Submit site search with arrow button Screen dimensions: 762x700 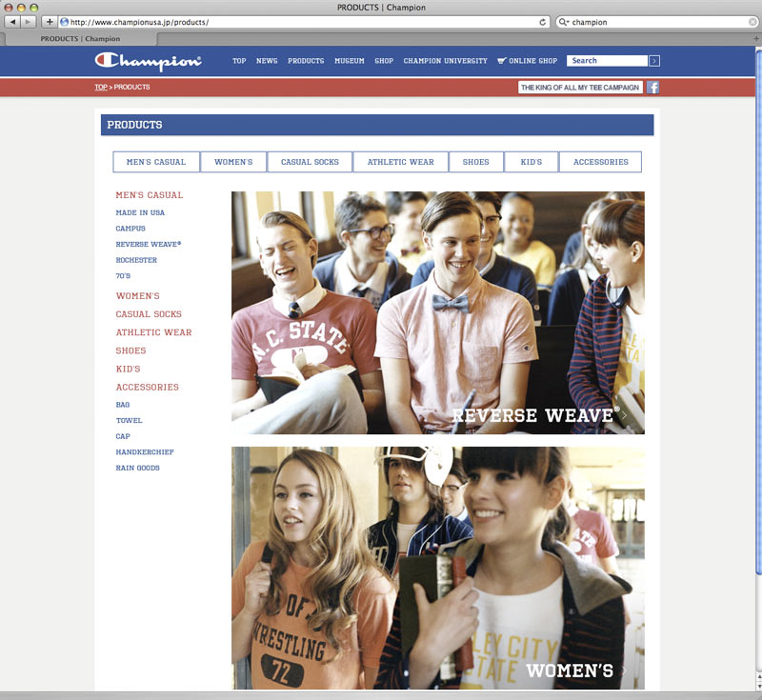click(654, 61)
